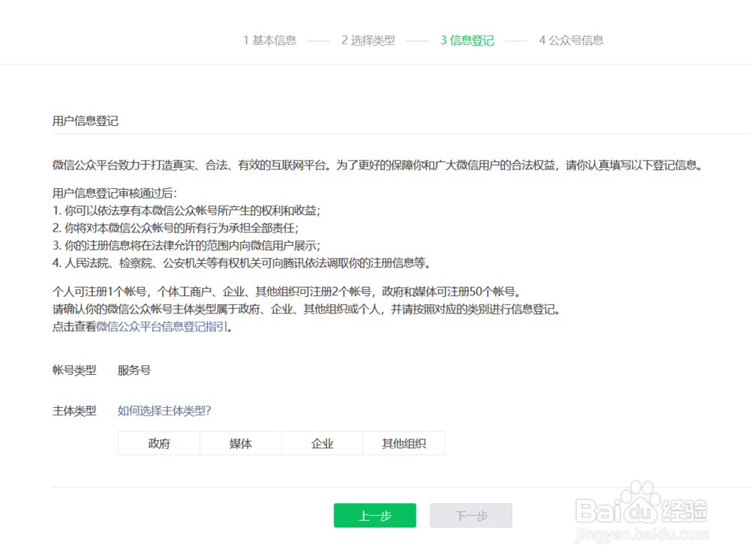Jump to step 4 公众号信息
Screen dimensions: 750x560
click(571, 40)
